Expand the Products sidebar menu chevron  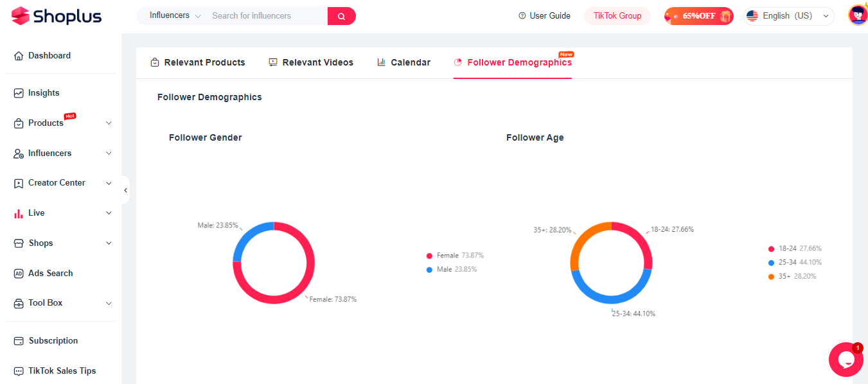pyautogui.click(x=109, y=123)
